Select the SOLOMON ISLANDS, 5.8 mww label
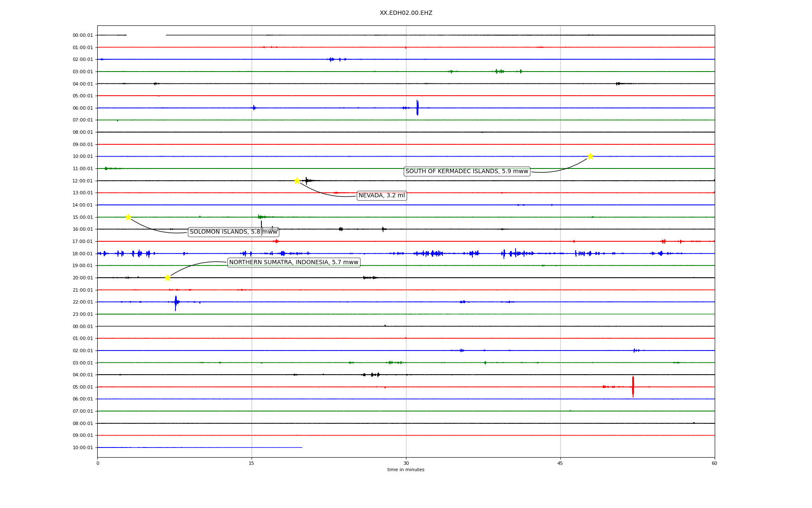This screenshot has width=812, height=508. point(233,232)
